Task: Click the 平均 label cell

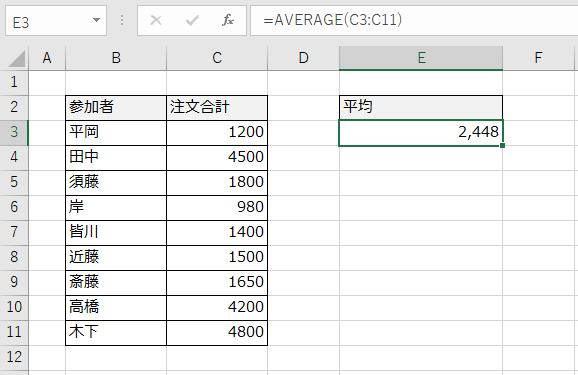Action: (x=421, y=107)
